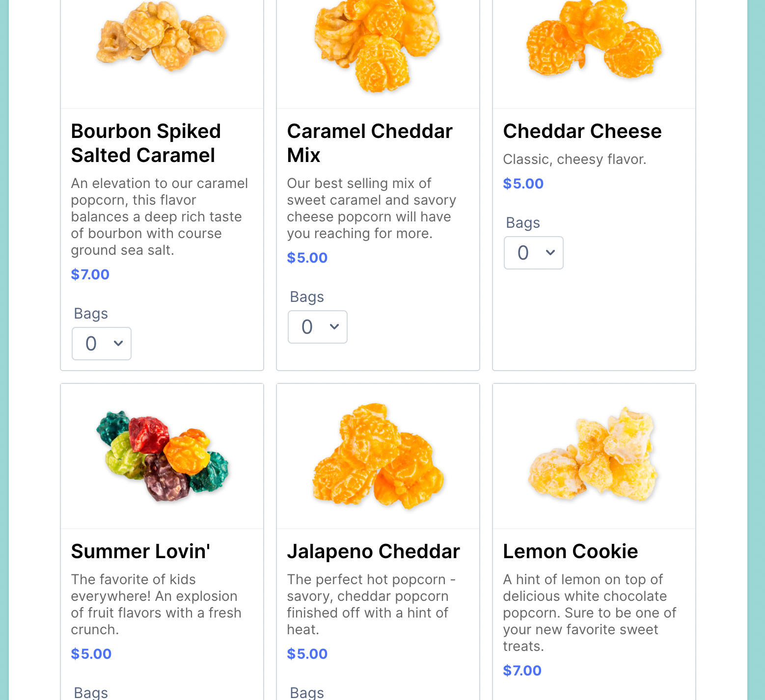
Task: Select the Jalapeno Cheddar title
Action: 373,551
